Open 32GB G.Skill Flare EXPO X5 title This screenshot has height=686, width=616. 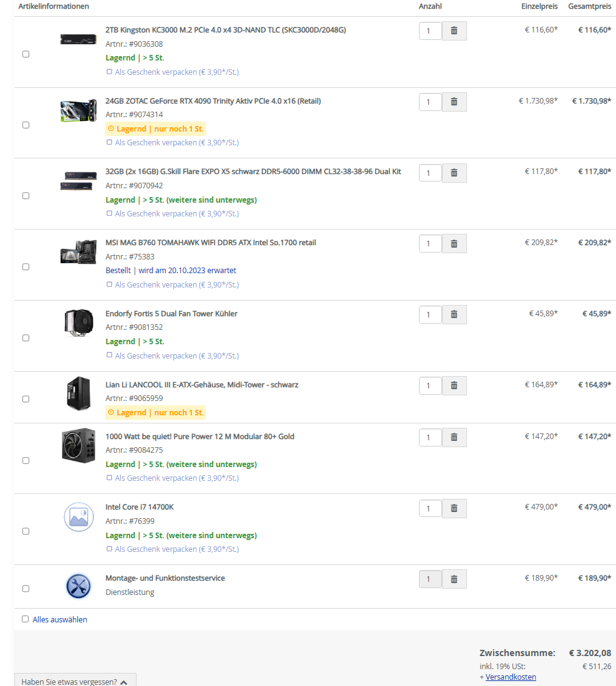point(253,171)
